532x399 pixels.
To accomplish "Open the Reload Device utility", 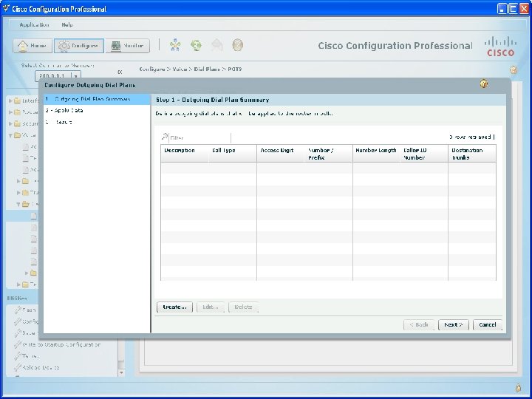I will point(41,367).
